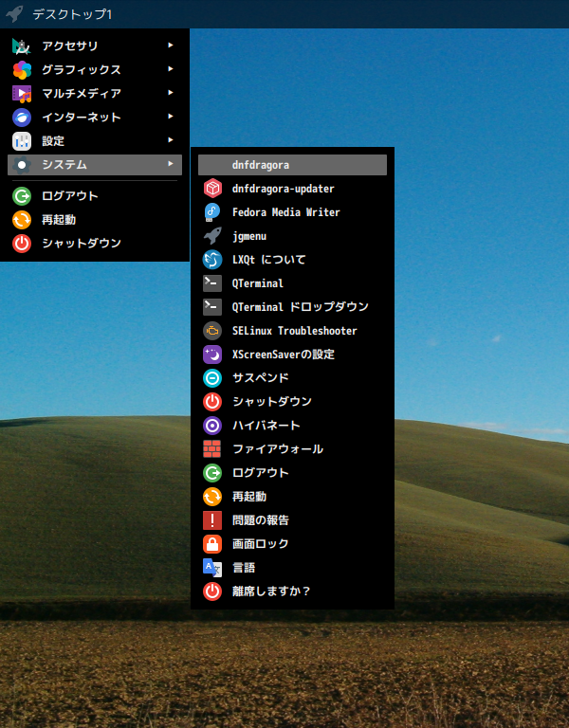
Task: Click the サスペンド teal icon
Action: [x=212, y=378]
